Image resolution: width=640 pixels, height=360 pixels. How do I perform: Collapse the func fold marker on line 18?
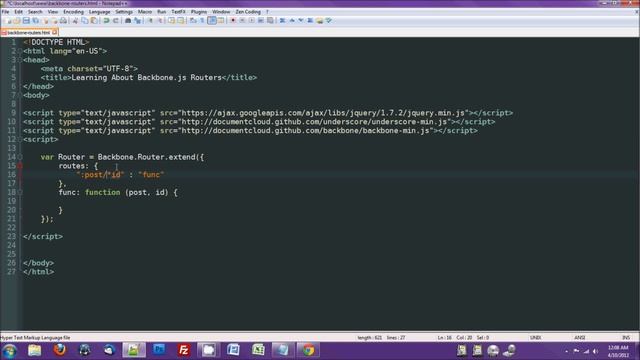click(20, 192)
